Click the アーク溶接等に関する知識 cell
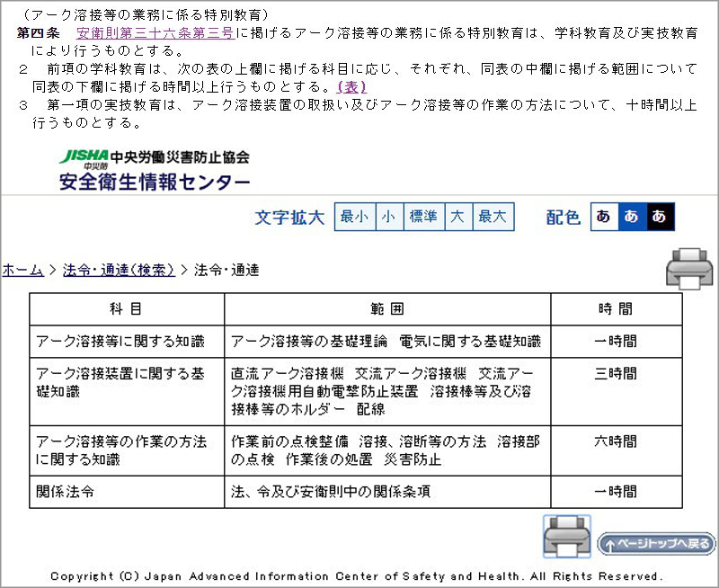This screenshot has height=588, width=719. [127, 342]
